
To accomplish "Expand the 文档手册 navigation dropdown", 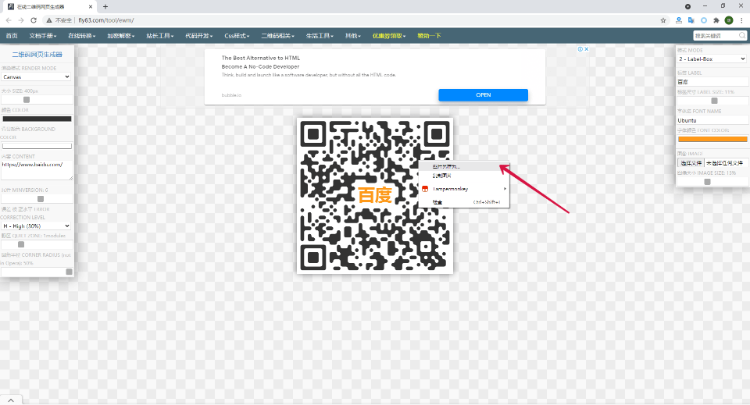I will tap(43, 36).
